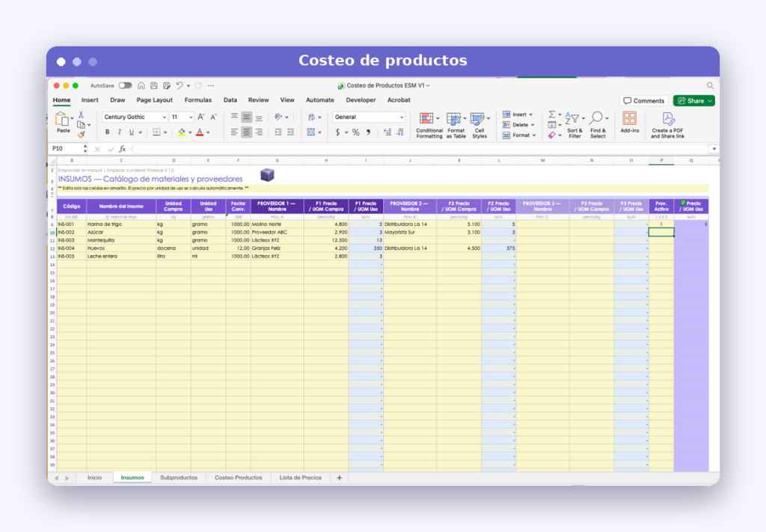The image size is (766, 532).
Task: Toggle top vertical alignment
Action: (234, 117)
